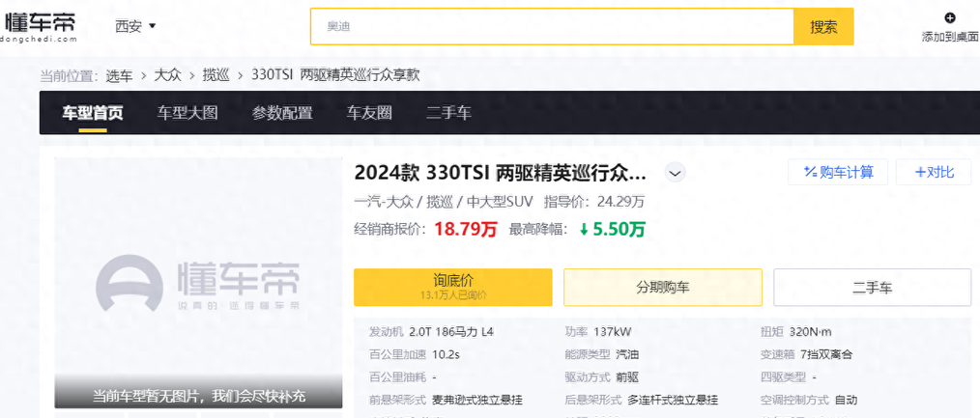Click the 前悬架形式 value 麦弗逊式独立悬挂
The image size is (980, 418).
[476, 400]
